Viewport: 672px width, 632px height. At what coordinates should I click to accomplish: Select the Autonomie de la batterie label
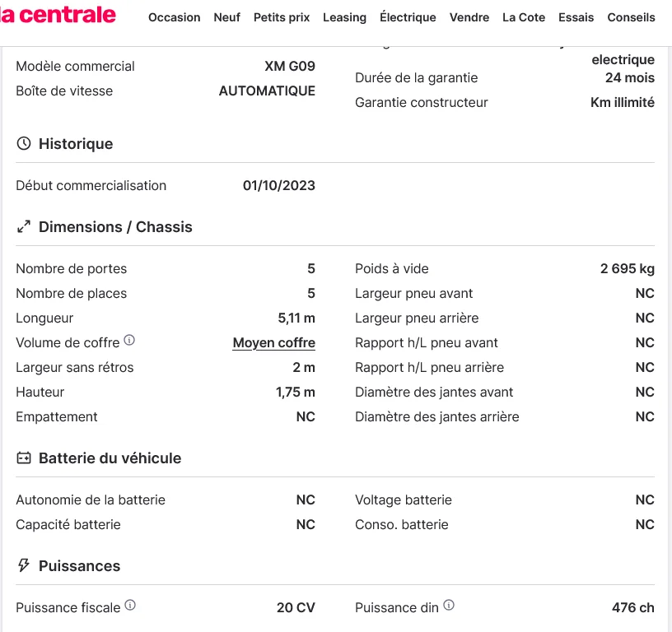pyautogui.click(x=91, y=500)
